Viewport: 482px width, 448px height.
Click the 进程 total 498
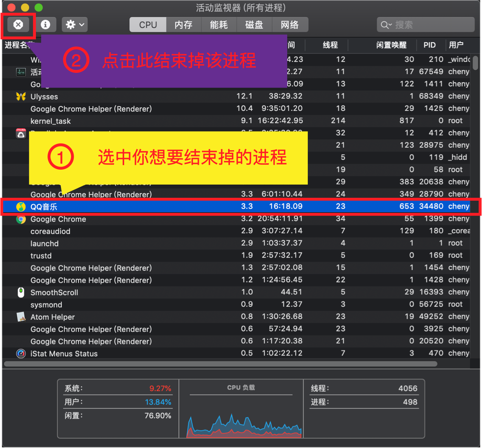[410, 402]
